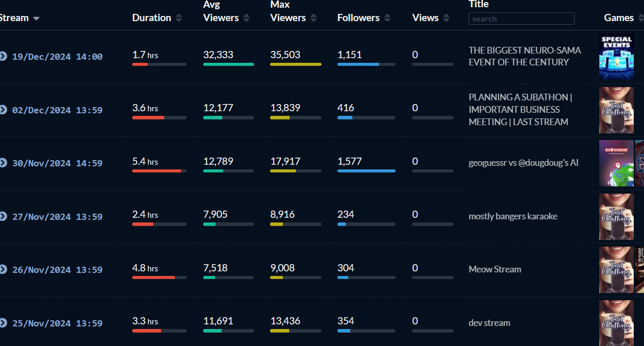Click the Duration column header
644x346 pixels.
tap(152, 18)
